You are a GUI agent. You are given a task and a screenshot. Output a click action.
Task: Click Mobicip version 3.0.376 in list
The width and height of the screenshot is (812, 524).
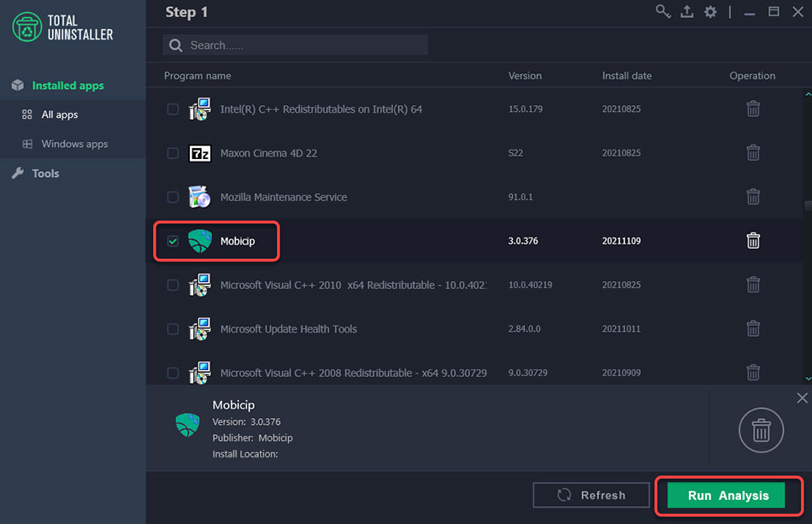coord(523,241)
